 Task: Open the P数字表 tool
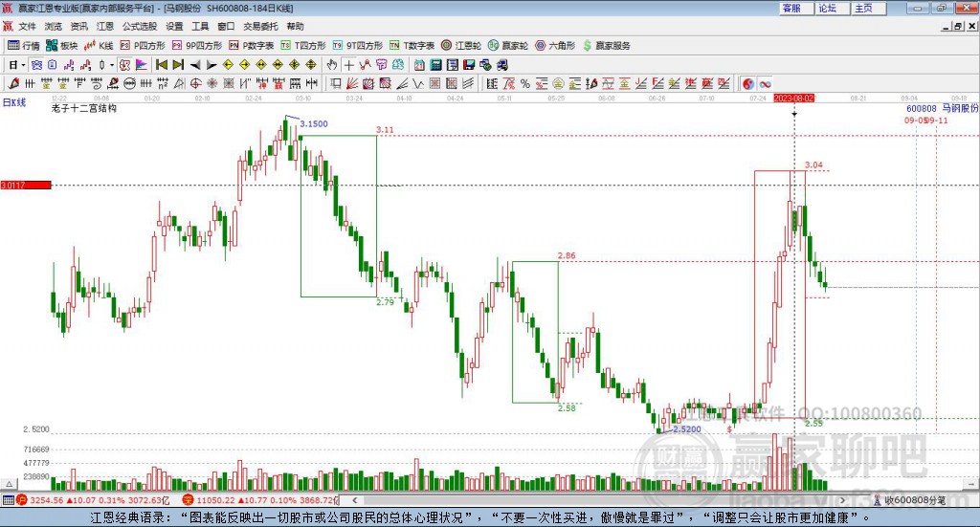click(x=252, y=46)
